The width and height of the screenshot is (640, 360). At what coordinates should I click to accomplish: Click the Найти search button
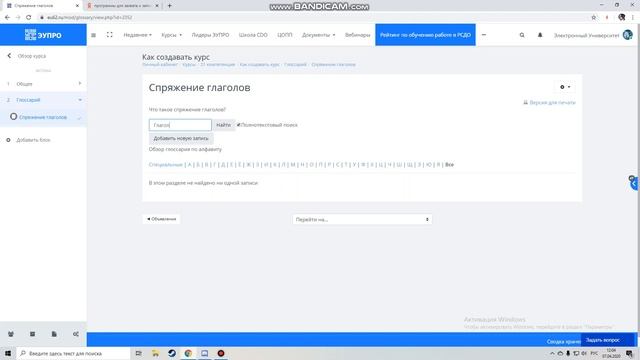(223, 125)
